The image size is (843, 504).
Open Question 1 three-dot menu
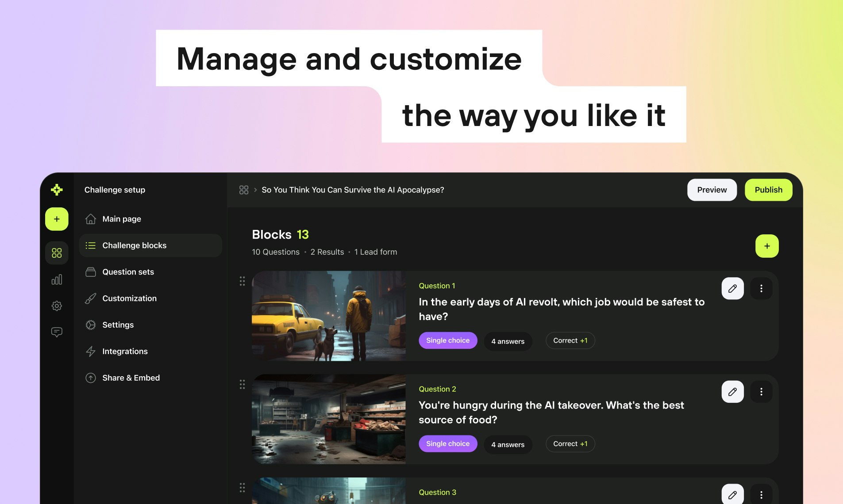[761, 288]
